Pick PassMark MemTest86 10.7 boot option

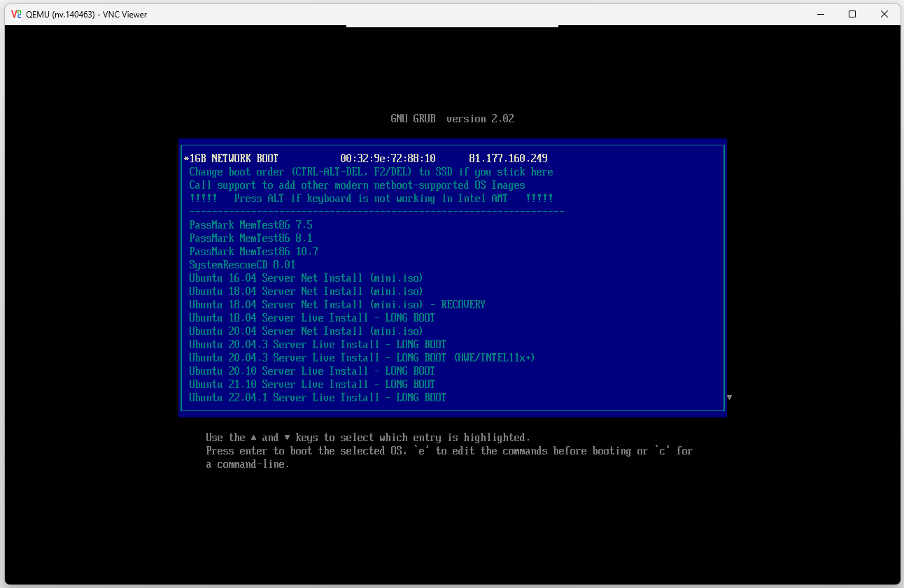click(x=253, y=252)
